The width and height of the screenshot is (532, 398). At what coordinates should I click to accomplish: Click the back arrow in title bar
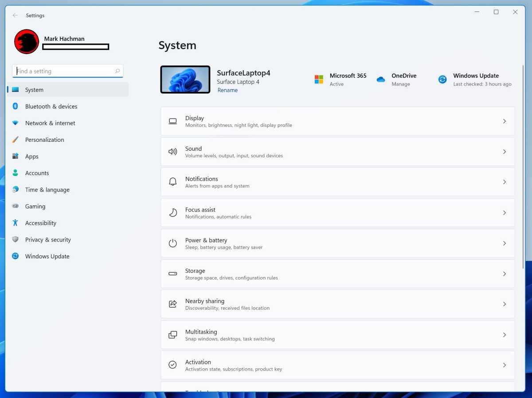pos(15,15)
